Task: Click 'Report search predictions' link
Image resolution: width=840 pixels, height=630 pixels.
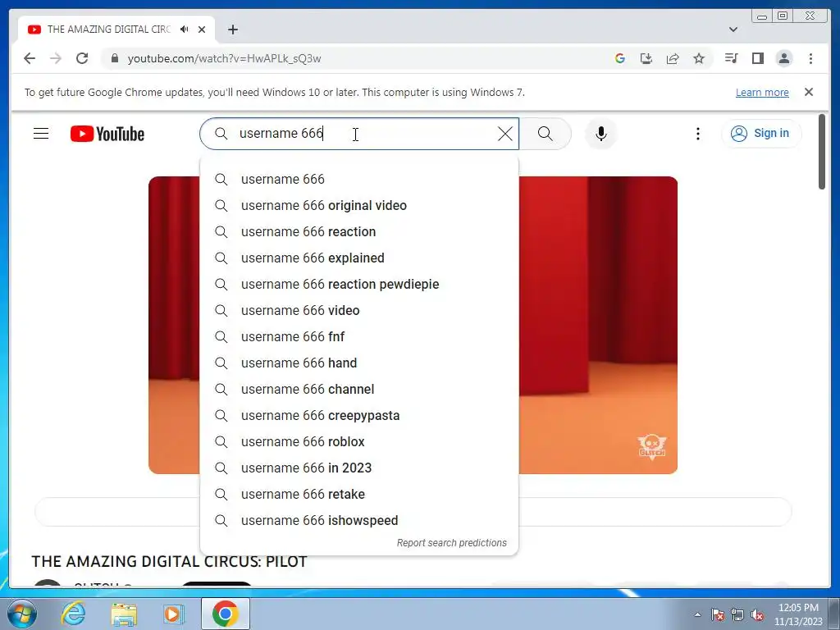Action: (452, 543)
